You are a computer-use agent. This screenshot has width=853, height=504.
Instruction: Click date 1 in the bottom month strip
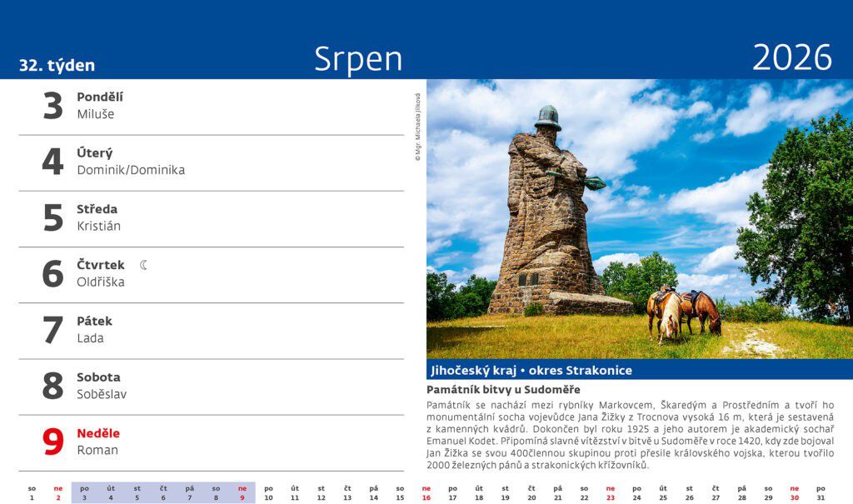pyautogui.click(x=32, y=497)
